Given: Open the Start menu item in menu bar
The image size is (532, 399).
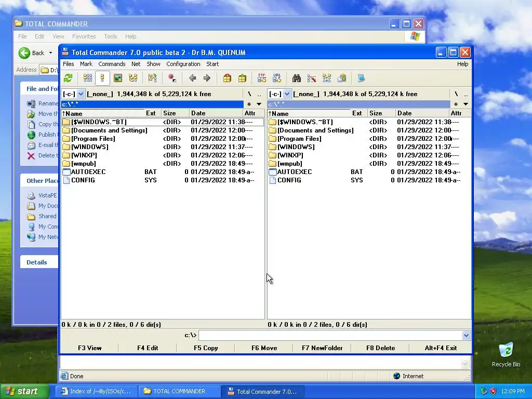Looking at the screenshot, I should click(212, 64).
